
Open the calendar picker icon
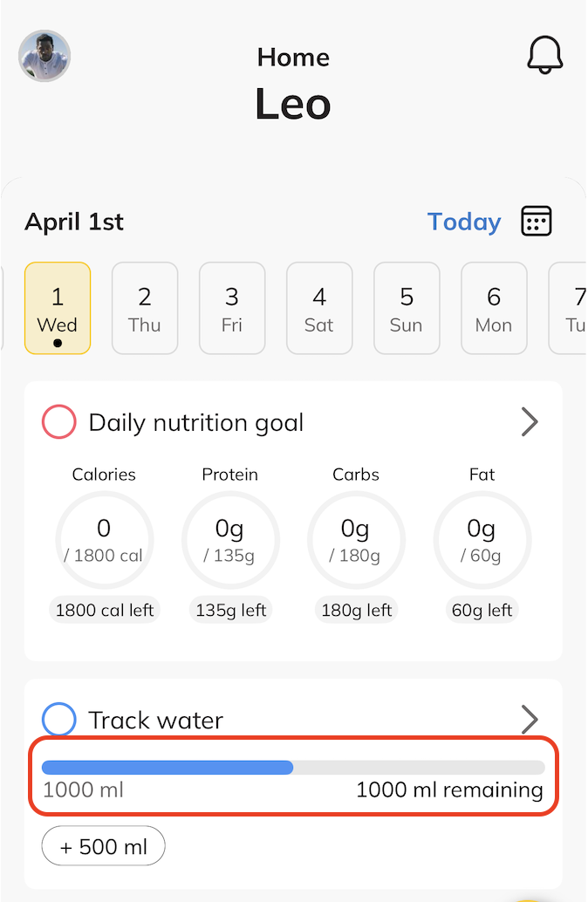coord(537,221)
